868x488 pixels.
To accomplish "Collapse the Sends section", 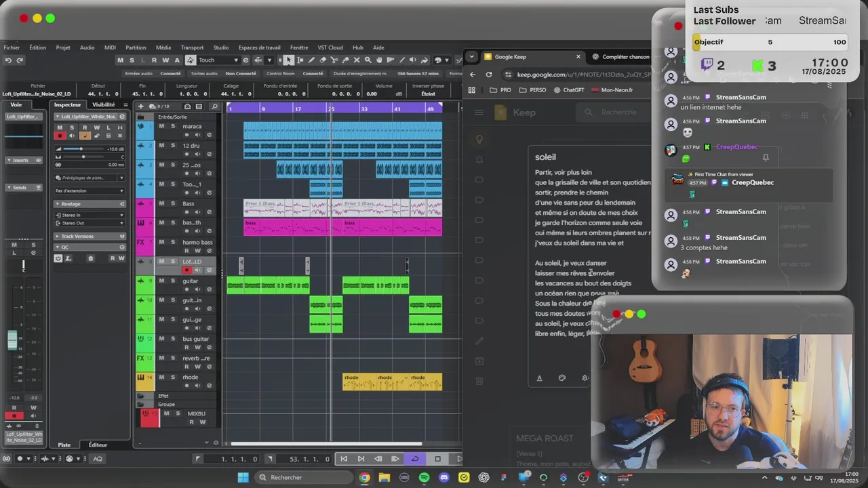I will click(24, 187).
